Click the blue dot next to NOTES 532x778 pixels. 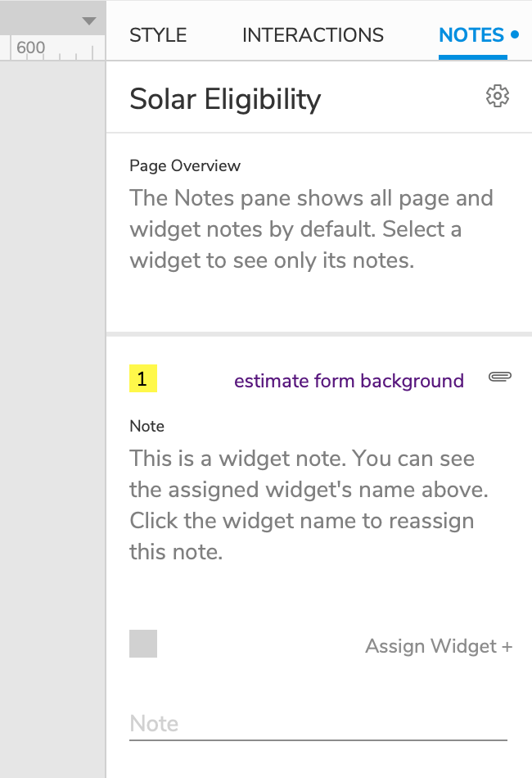pyautogui.click(x=515, y=35)
